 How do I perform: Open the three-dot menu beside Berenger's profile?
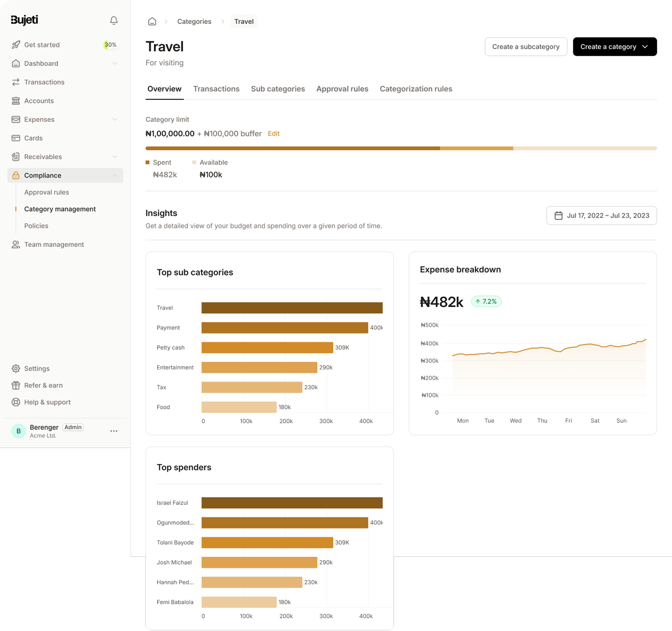[113, 431]
